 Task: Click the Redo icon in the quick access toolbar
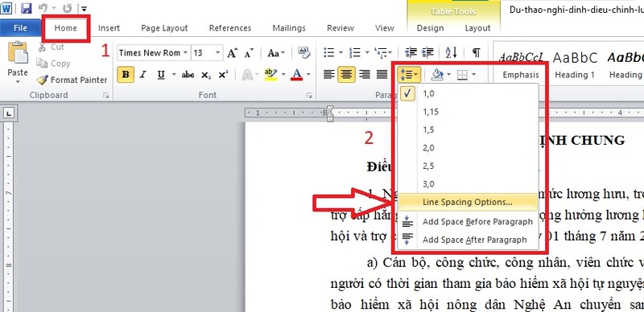[x=68, y=8]
